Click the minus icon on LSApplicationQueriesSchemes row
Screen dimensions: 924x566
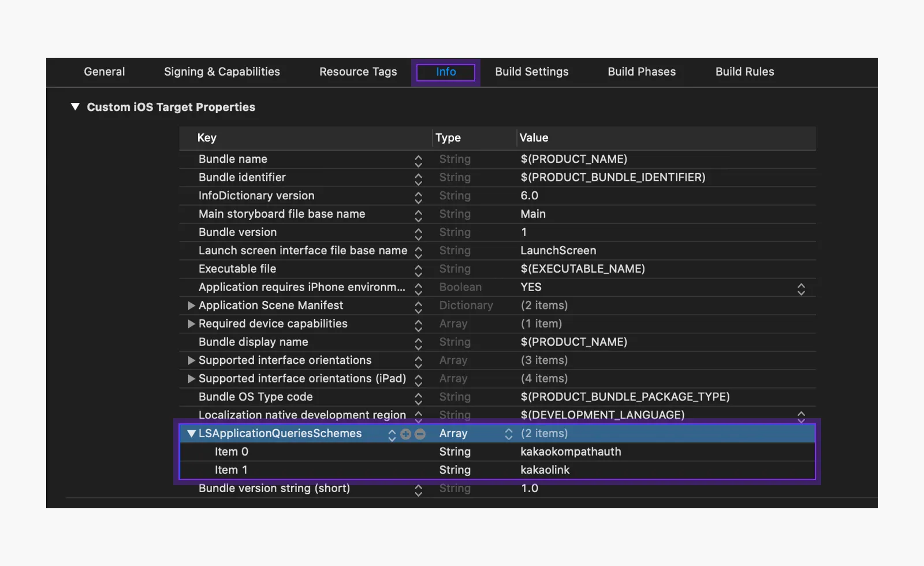pos(420,434)
